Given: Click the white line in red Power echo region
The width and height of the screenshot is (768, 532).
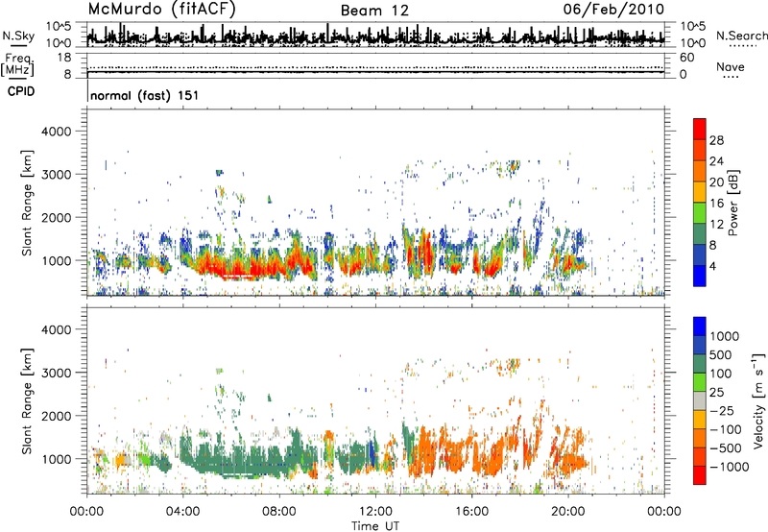Looking at the screenshot, I should [238, 278].
